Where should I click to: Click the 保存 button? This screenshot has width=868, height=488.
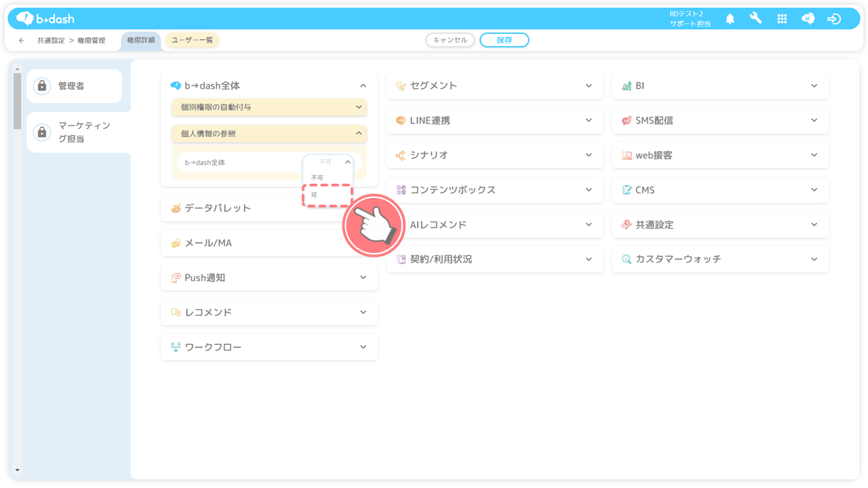(504, 40)
